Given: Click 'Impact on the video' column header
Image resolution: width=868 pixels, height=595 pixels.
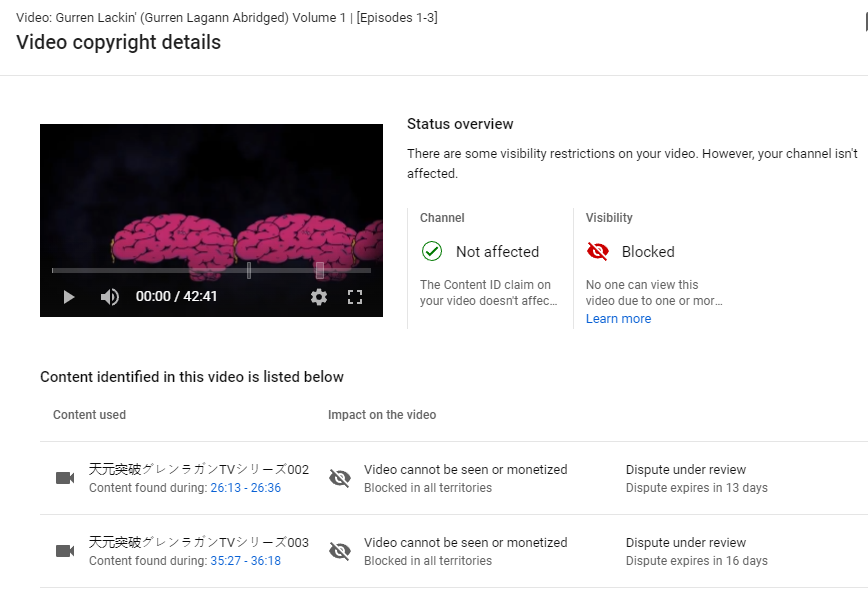Looking at the screenshot, I should tap(382, 415).
